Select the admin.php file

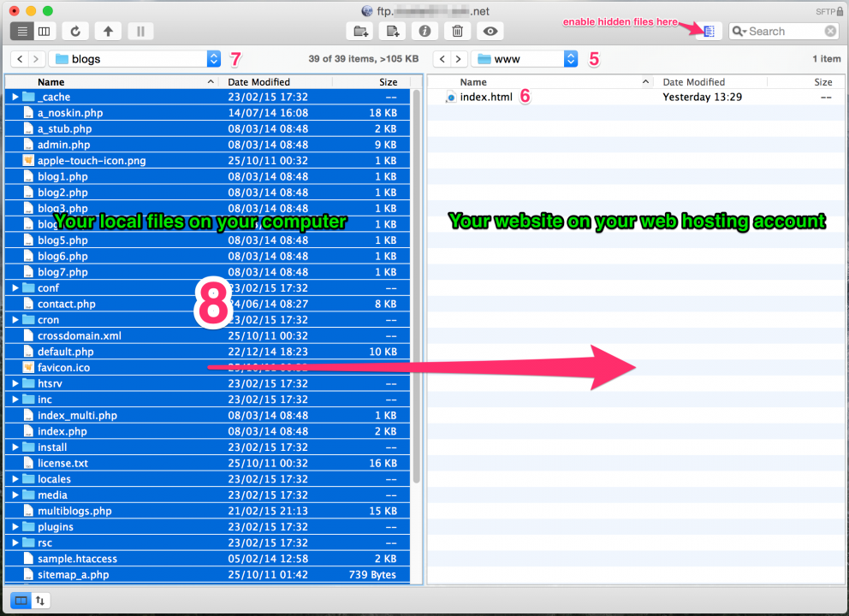click(207, 145)
